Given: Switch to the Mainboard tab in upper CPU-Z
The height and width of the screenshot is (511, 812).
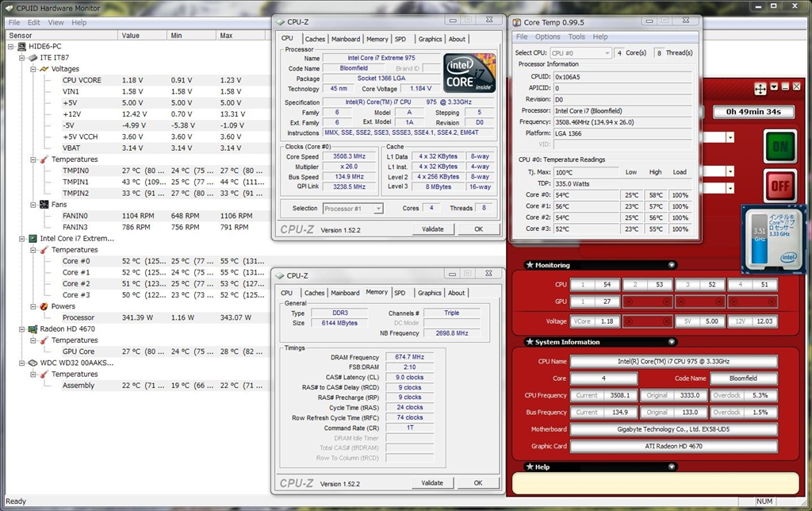Looking at the screenshot, I should (x=345, y=39).
